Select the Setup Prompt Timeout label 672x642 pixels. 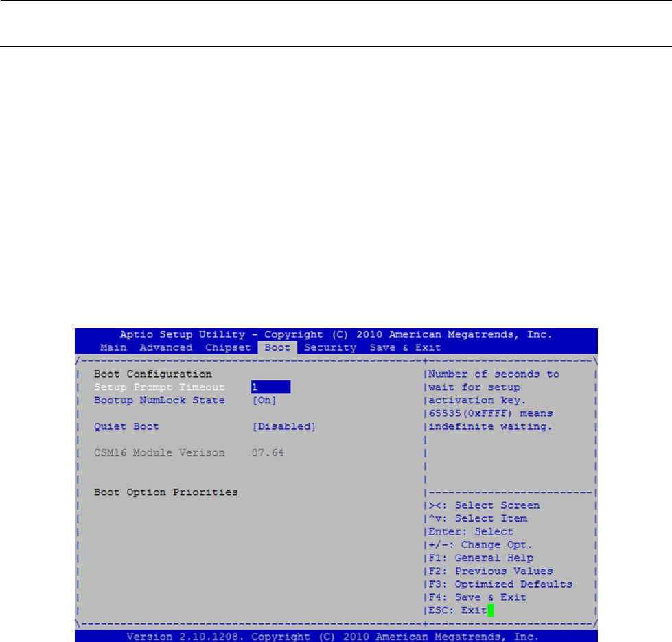159,387
